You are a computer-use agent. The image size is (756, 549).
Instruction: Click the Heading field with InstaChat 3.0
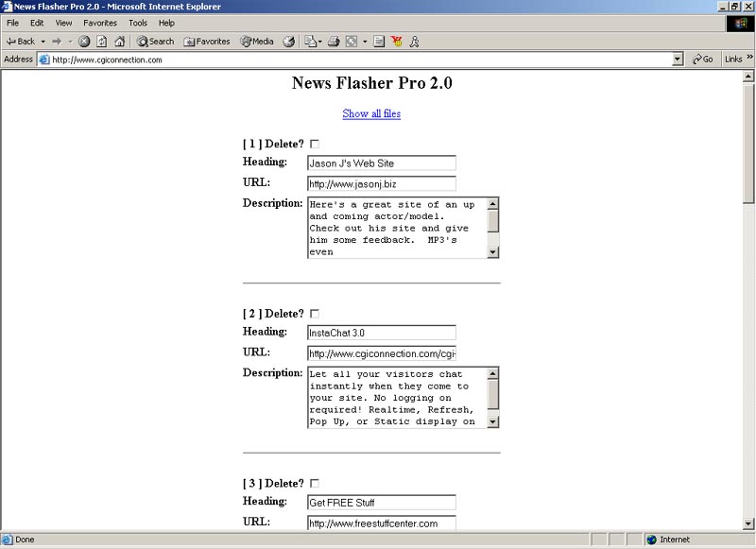[x=382, y=333]
